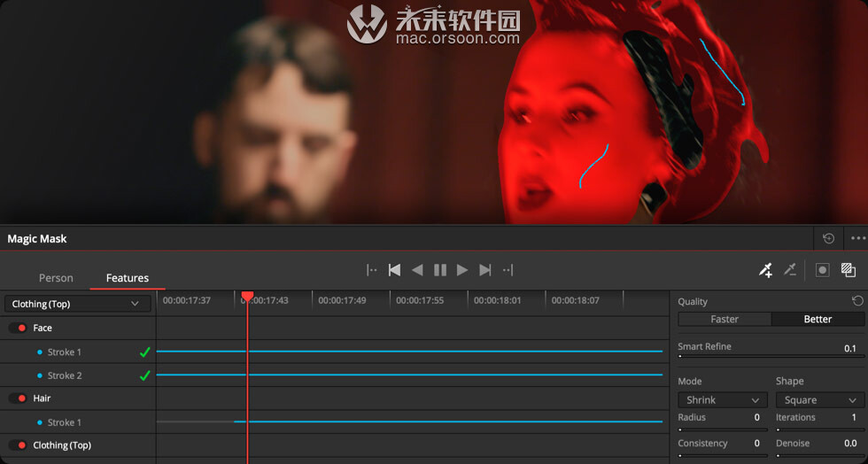Click the track in reverse arrow
Screen dimensions: 868x464
417,270
